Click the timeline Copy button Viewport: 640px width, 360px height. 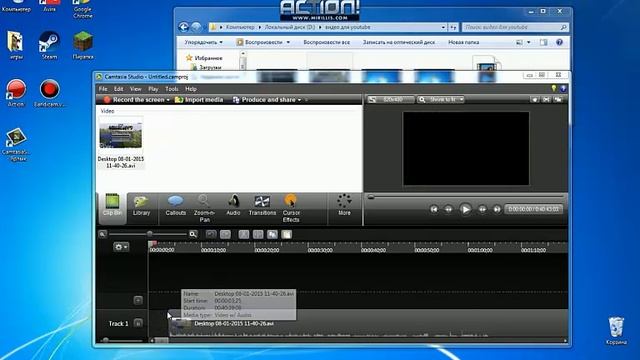(272, 234)
